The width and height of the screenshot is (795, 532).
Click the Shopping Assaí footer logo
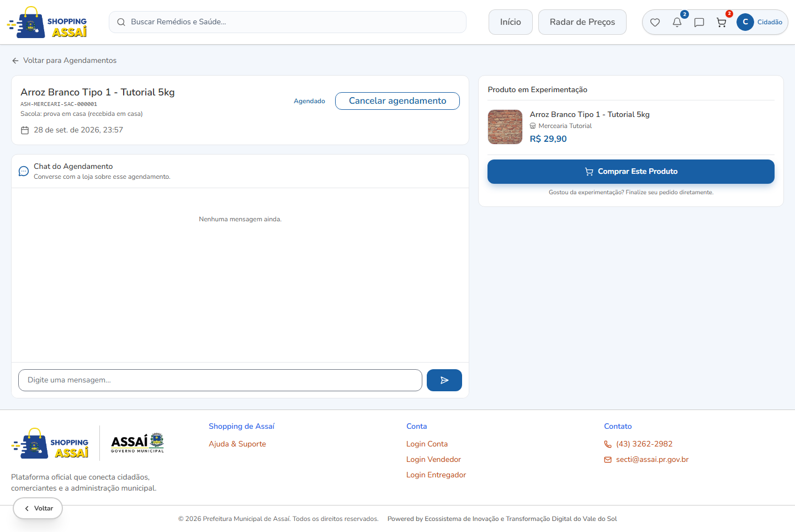point(50,443)
